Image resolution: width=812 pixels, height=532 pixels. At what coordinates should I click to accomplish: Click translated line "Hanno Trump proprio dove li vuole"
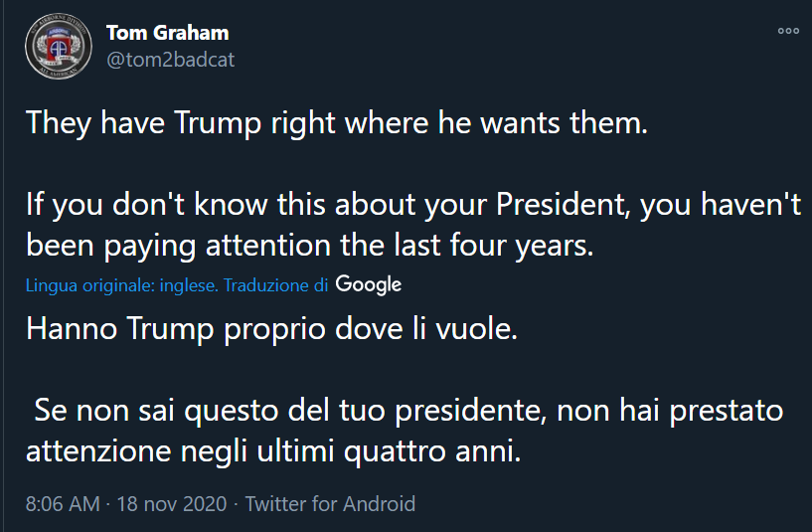[x=272, y=329]
